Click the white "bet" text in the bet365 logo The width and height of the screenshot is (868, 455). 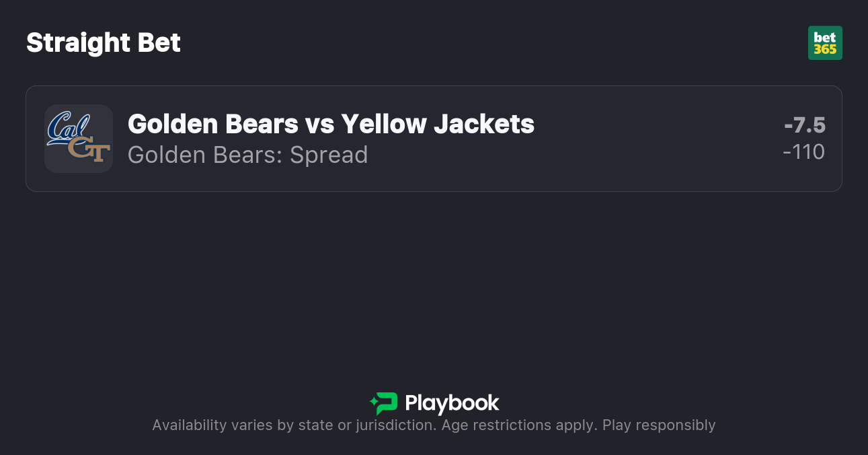tap(825, 37)
